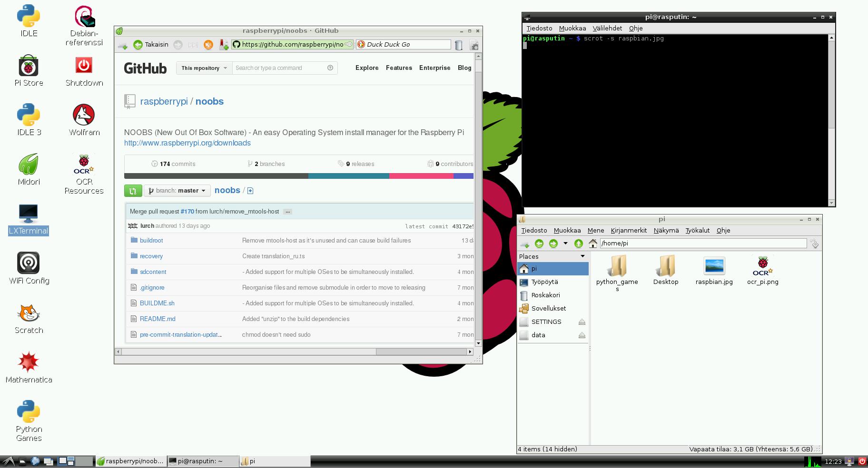
Task: Eject the data volume
Action: pyautogui.click(x=582, y=335)
